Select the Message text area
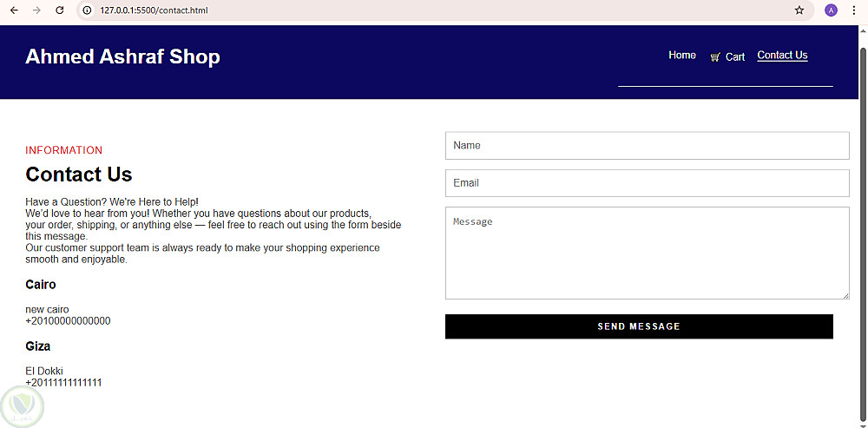Image resolution: width=868 pixels, height=428 pixels. point(647,253)
